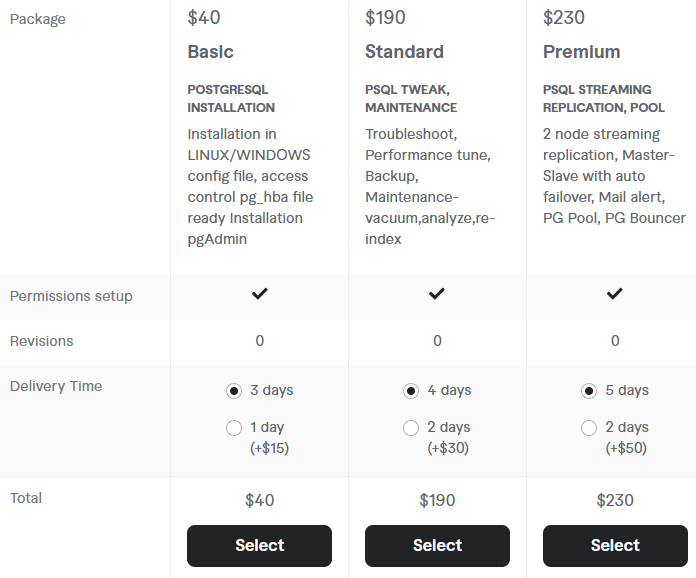Click the Premium package title
Screen dimensions: 696x578
click(581, 52)
